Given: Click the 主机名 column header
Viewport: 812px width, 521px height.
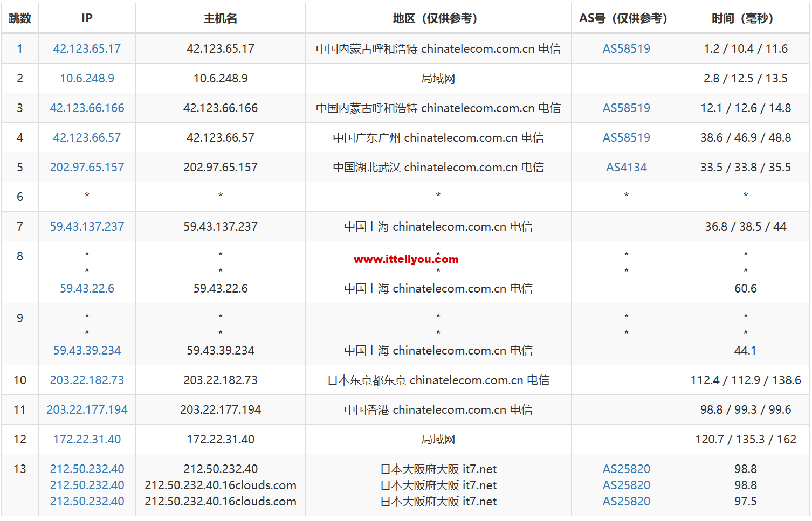Looking at the screenshot, I should (220, 18).
